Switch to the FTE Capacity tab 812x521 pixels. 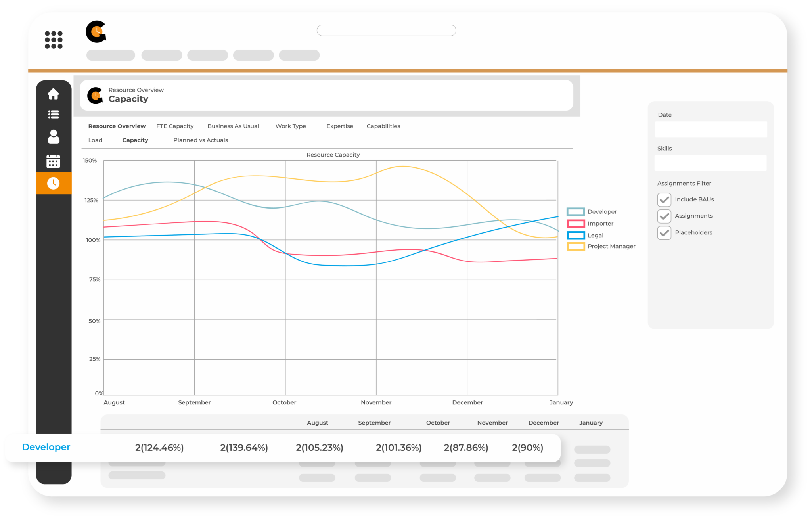(175, 126)
